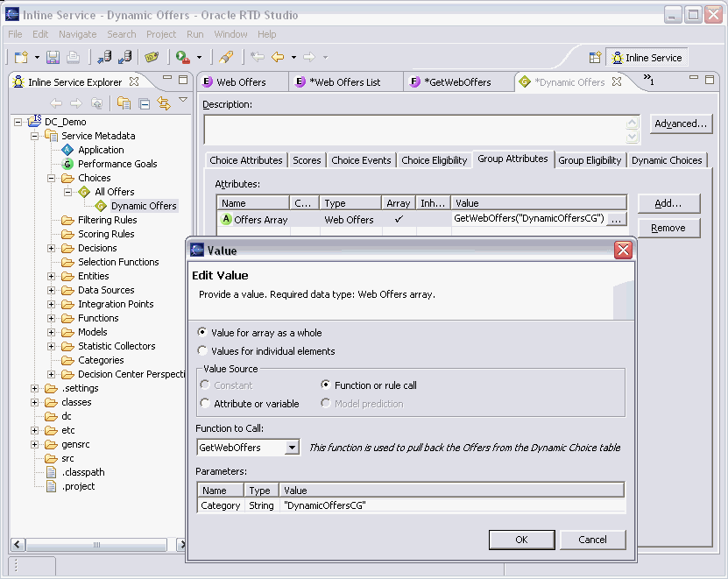Viewport: 728px width, 579px height.
Task: Show hidden editor tabs list
Action: (x=648, y=80)
